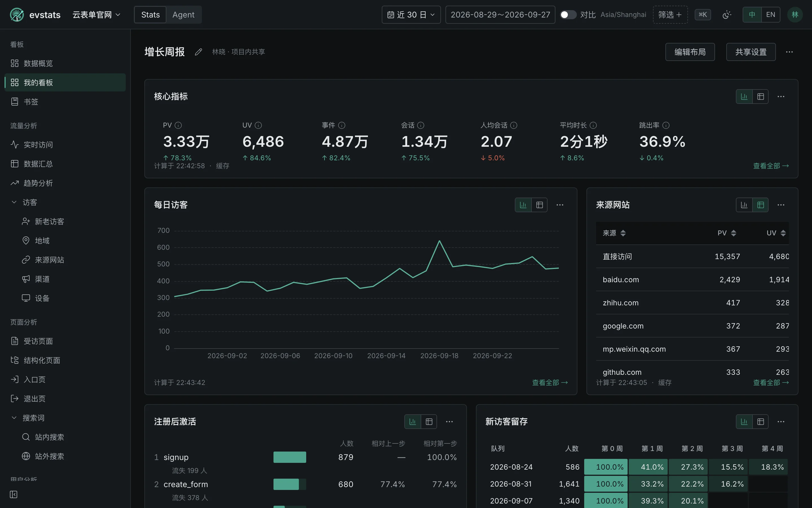Open the theme toggle moon icon
Image resolution: width=812 pixels, height=508 pixels.
coord(727,15)
